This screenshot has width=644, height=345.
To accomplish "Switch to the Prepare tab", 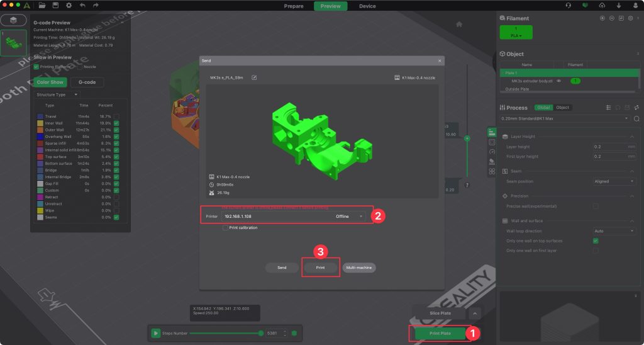I will pyautogui.click(x=294, y=6).
